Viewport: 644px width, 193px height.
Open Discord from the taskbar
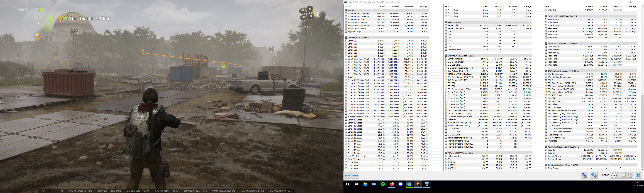coord(401,184)
